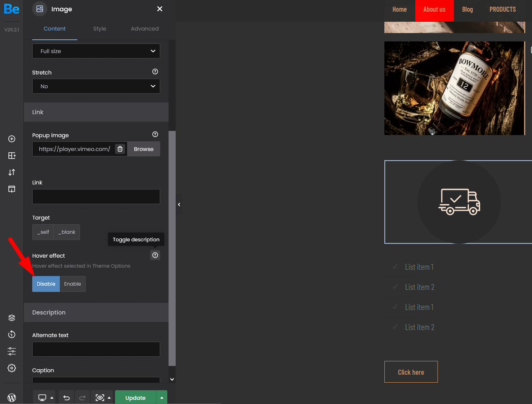This screenshot has width=532, height=404.
Task: Collapse the sidebar panel with the arrow handle
Action: point(179,205)
